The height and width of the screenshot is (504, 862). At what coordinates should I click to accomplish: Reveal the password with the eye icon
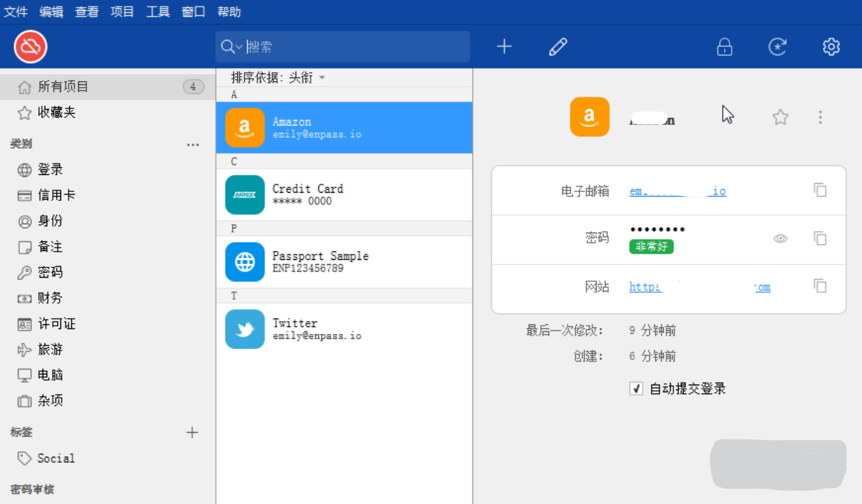(780, 238)
